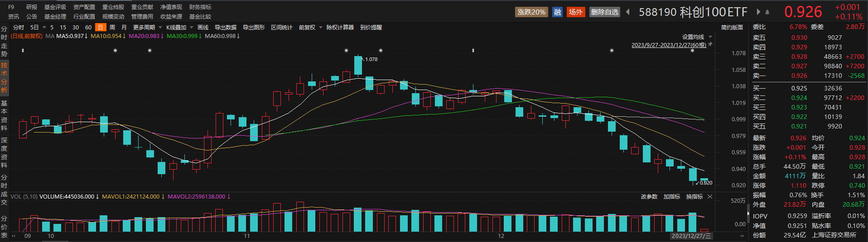This screenshot has width=868, height=242.
Task: Open the 基金经理 tab
Action: tap(55, 17)
